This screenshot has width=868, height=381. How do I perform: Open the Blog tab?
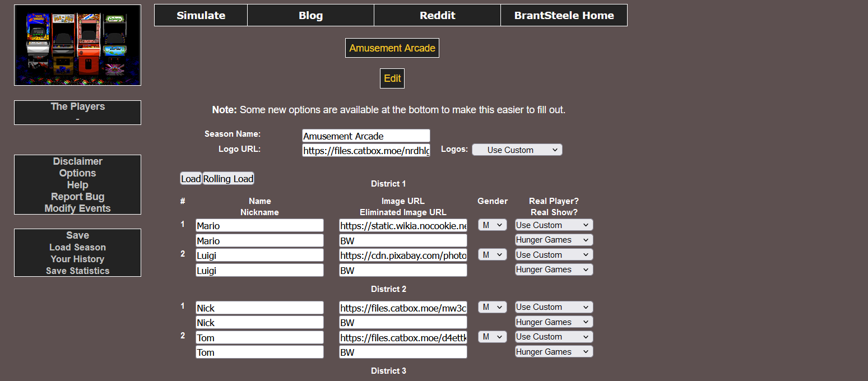tap(310, 15)
